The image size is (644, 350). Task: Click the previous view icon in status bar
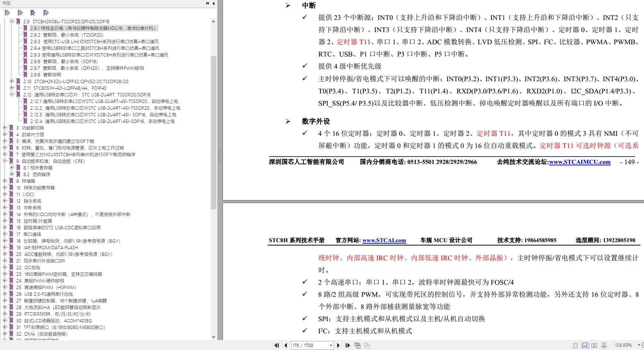pos(357,345)
